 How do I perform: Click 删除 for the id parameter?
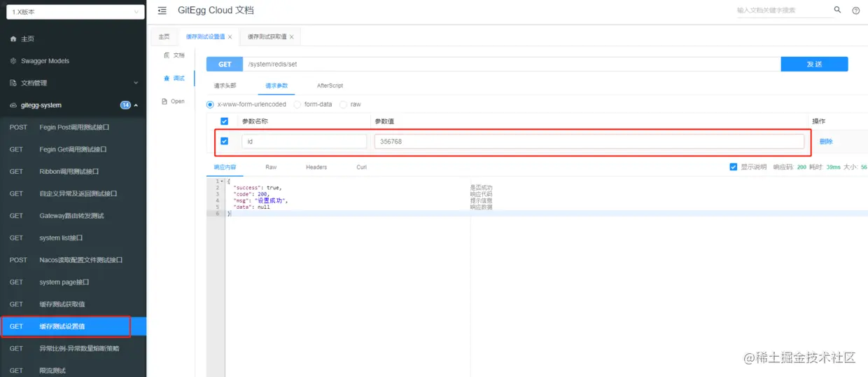pos(826,141)
